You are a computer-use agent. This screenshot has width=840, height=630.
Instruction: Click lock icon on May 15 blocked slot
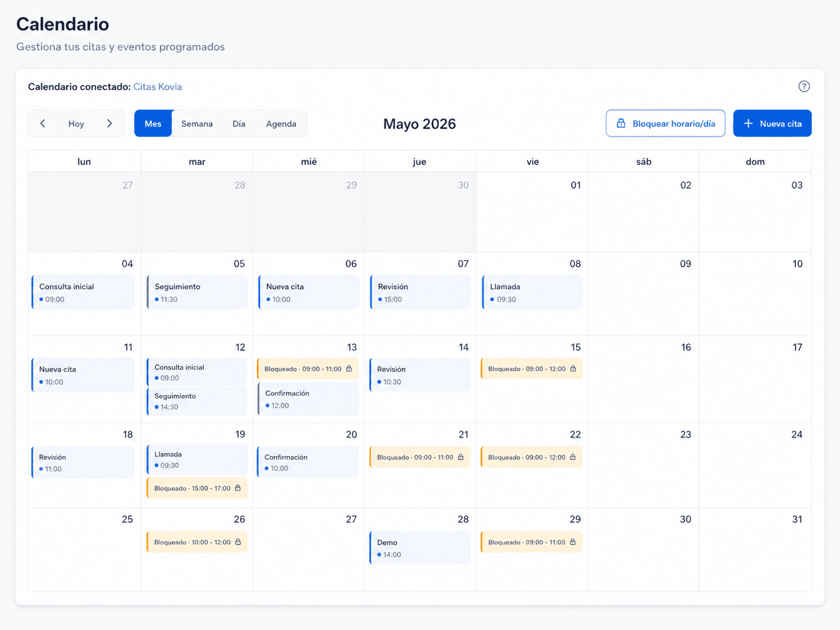click(573, 369)
